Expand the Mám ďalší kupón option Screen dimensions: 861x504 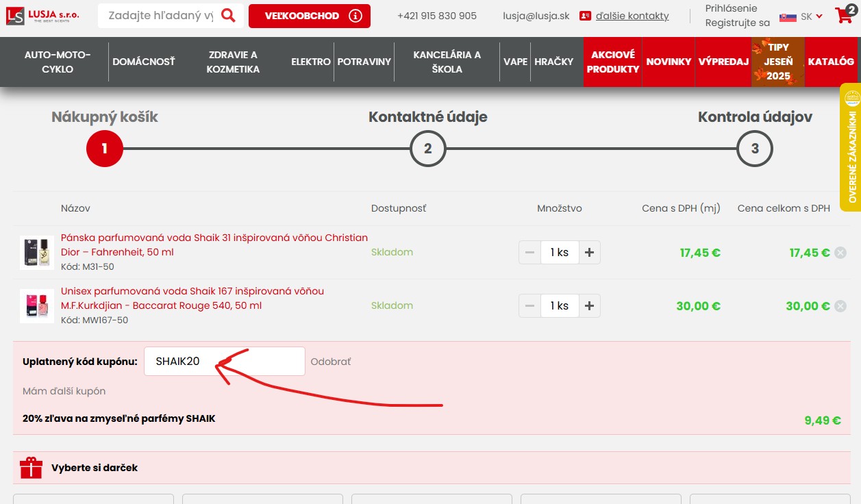(64, 391)
